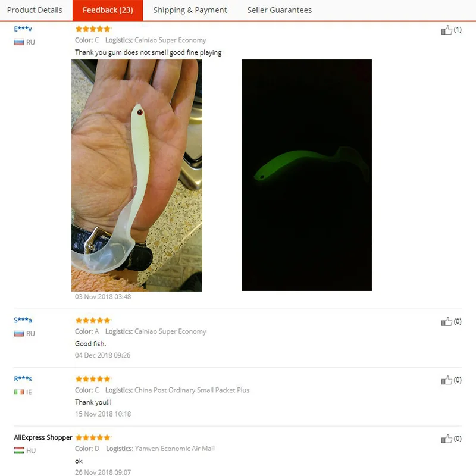The height and width of the screenshot is (476, 476).
Task: Open reviewer profile S***a
Action: (x=23, y=320)
